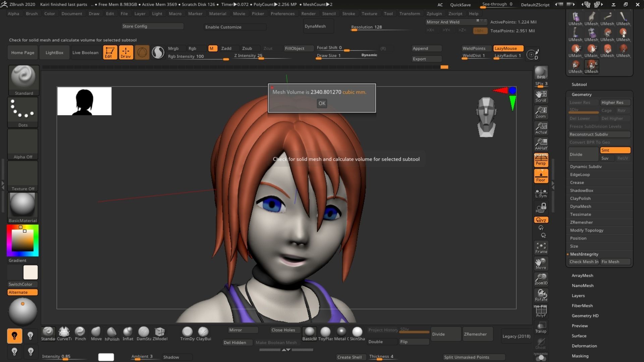Click the AAHalf icon
Viewport: 644px width, 362px height.
tap(541, 144)
